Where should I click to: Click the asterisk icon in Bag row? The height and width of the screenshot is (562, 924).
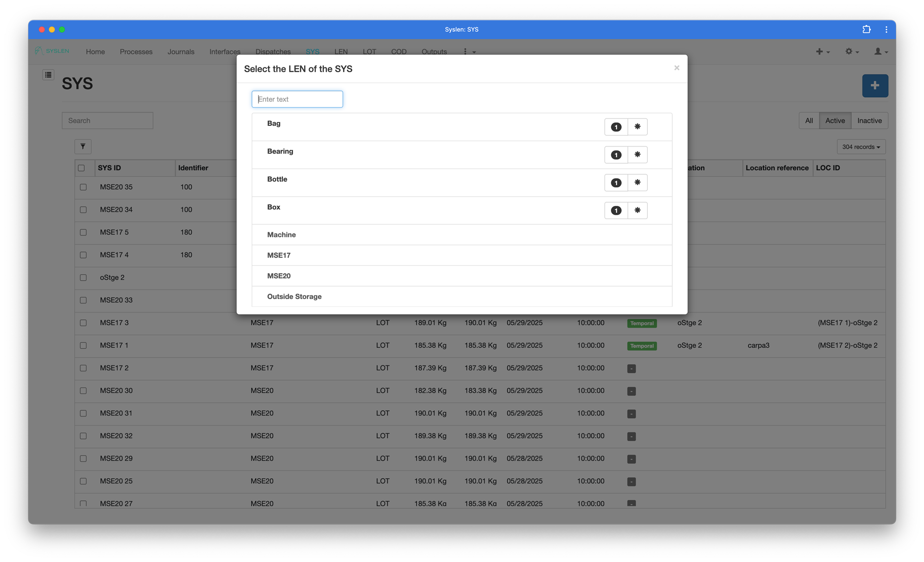click(x=637, y=127)
